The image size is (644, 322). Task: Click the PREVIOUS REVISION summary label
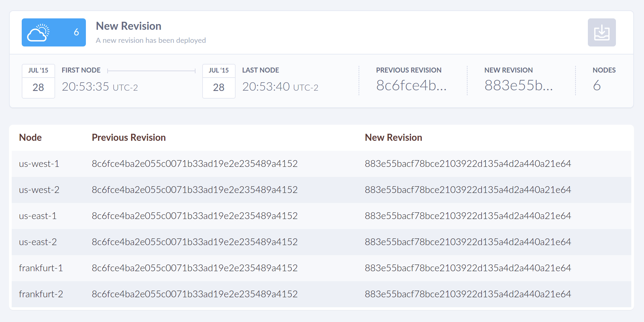coord(409,70)
